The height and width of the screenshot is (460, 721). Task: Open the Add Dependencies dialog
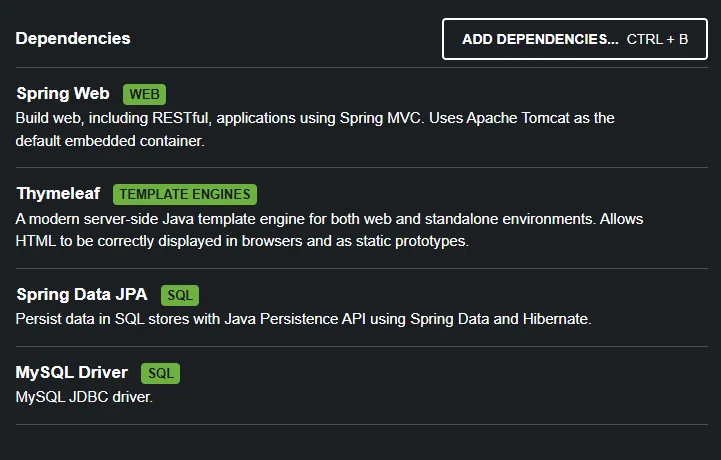click(575, 39)
